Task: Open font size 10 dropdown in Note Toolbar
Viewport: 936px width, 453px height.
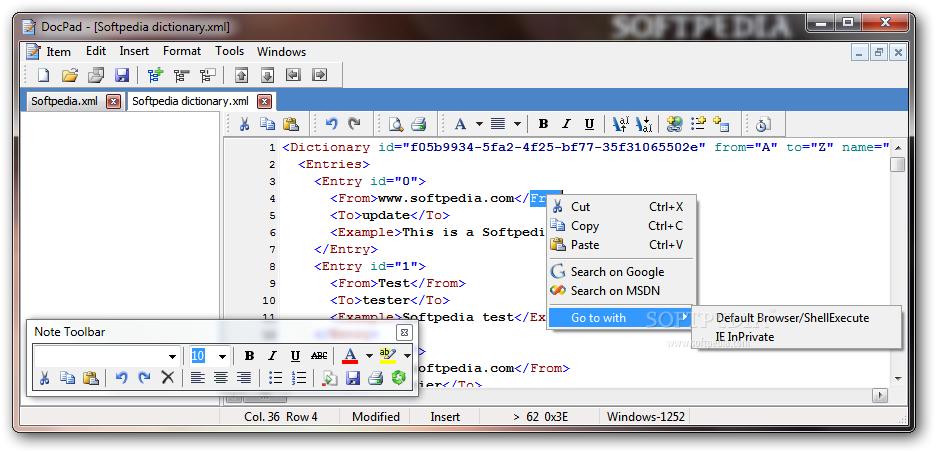Action: (x=222, y=357)
